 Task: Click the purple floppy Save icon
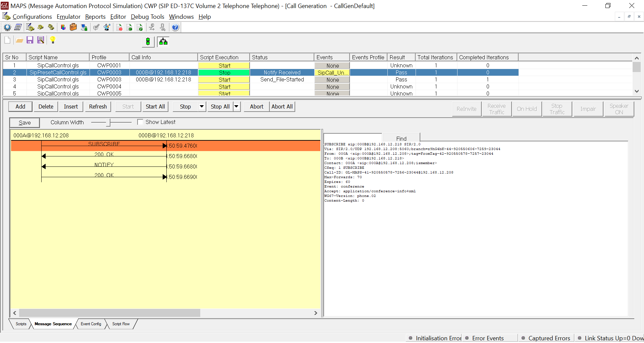(30, 40)
